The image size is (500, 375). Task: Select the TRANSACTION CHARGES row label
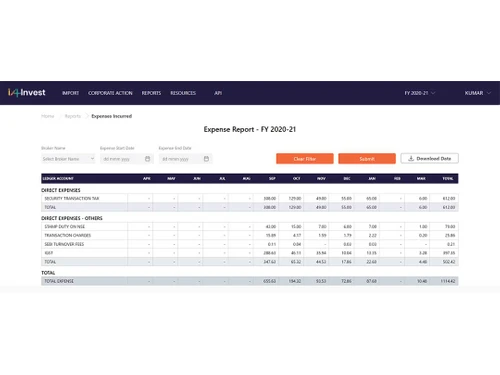68,235
